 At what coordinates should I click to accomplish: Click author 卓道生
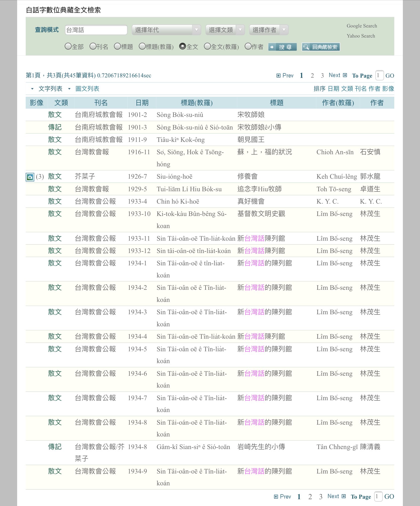click(370, 189)
